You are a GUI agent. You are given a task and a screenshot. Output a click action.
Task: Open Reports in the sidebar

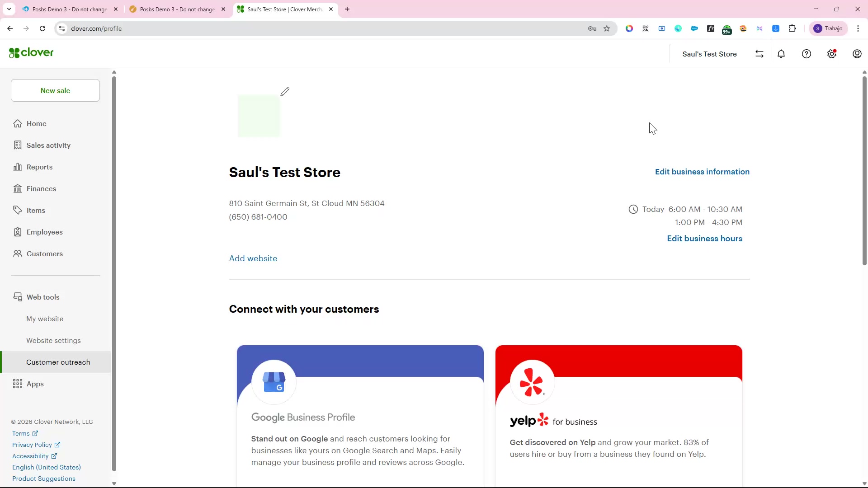coord(39,167)
